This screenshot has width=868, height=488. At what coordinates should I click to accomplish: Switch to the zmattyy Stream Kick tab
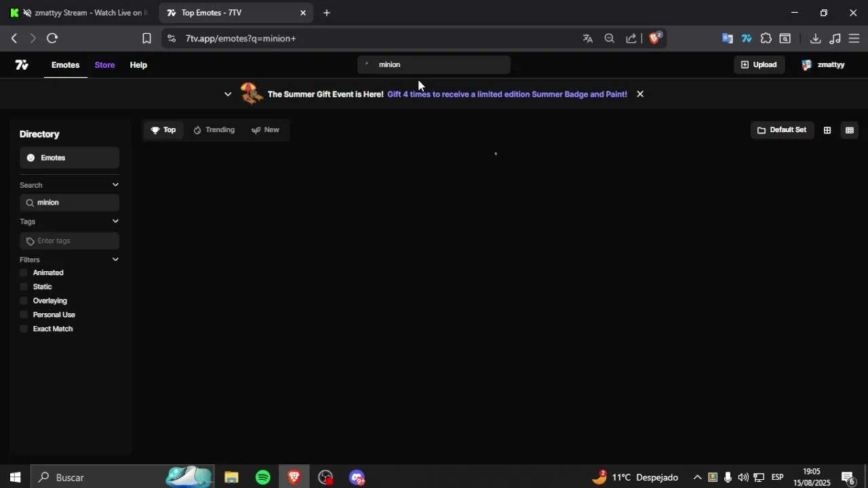pos(79,13)
